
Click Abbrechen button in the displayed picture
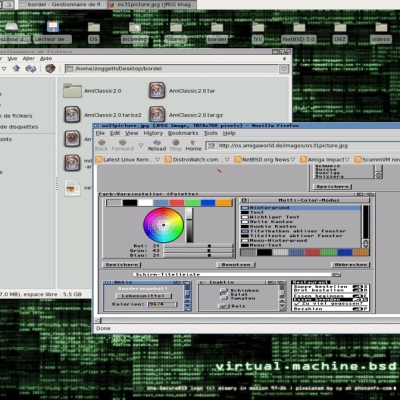pos(351,265)
